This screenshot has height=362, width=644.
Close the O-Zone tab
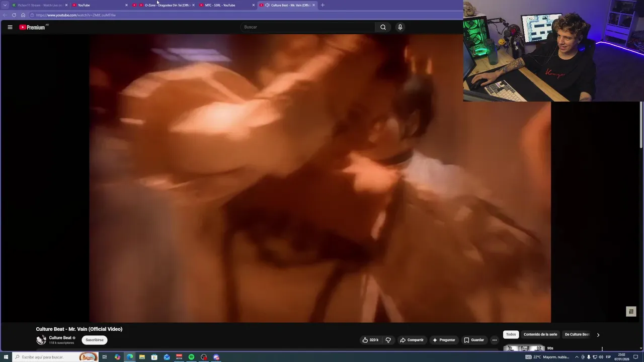pos(193,5)
